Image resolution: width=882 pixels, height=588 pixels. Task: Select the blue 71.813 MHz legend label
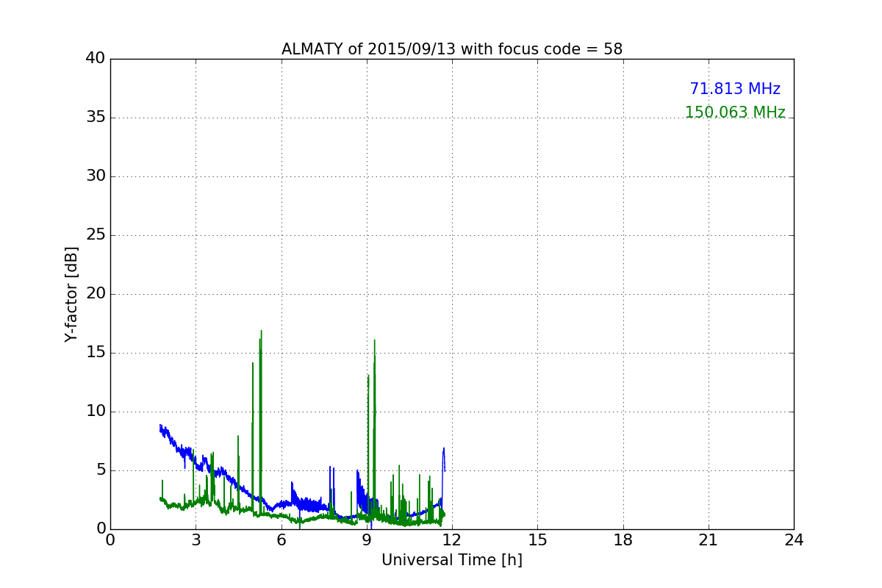[x=734, y=89]
